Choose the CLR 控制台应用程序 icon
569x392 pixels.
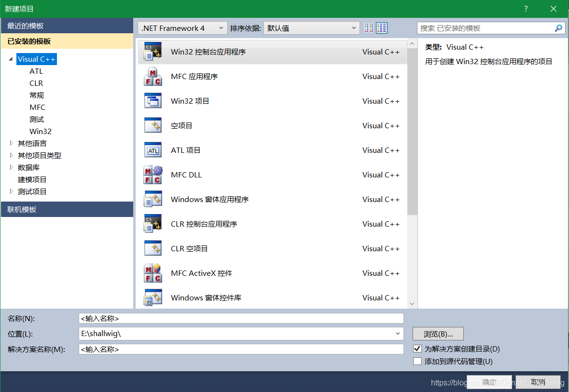coord(153,224)
